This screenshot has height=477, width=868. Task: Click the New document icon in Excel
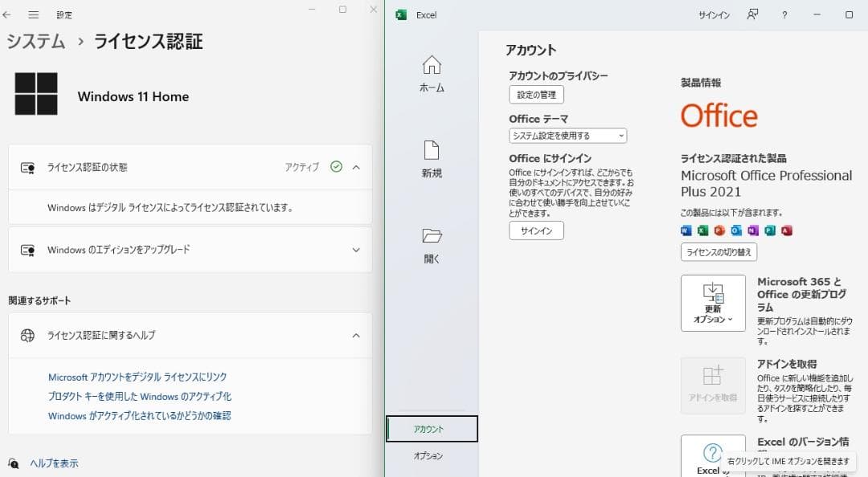coord(432,150)
